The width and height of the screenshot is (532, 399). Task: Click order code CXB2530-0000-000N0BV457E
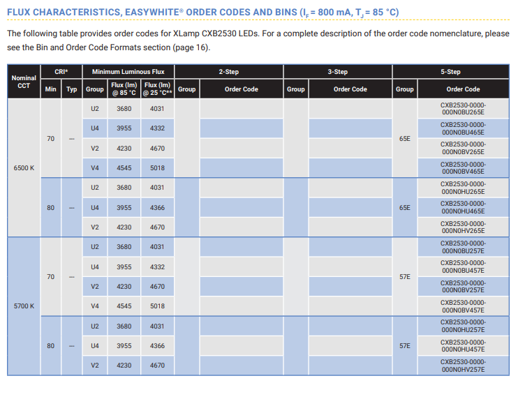pos(463,306)
